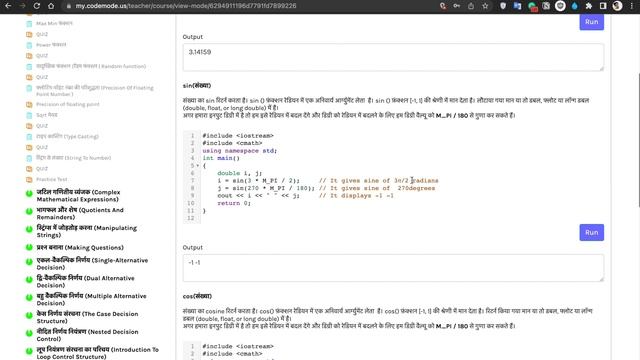Image resolution: width=640 pixels, height=360 pixels.
Task: Expand the Nested Decision Control chapter
Action: click(87, 336)
